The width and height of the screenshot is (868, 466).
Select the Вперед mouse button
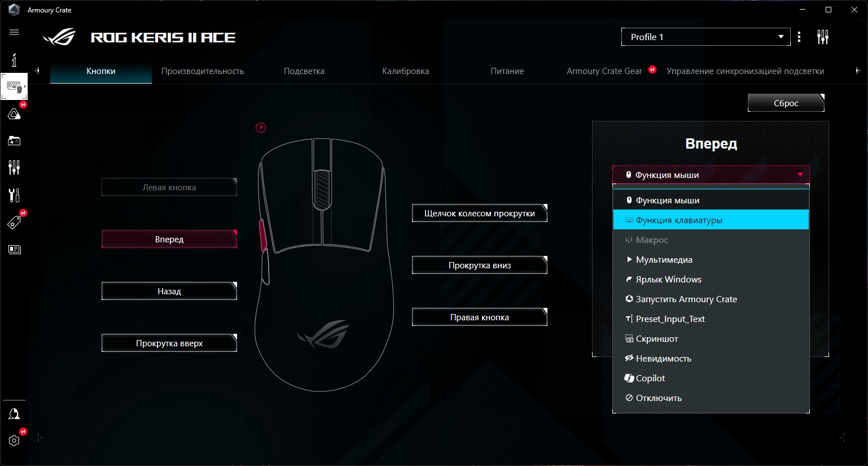169,239
